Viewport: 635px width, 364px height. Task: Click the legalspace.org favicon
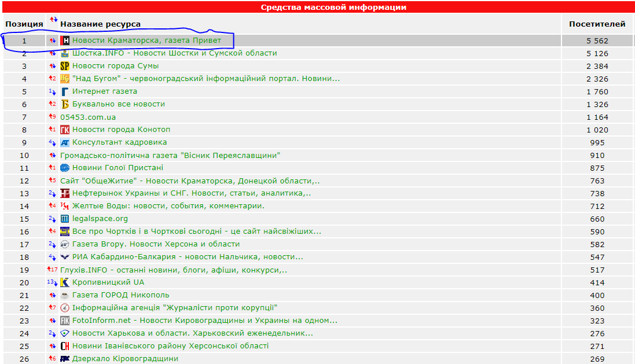pyautogui.click(x=65, y=219)
